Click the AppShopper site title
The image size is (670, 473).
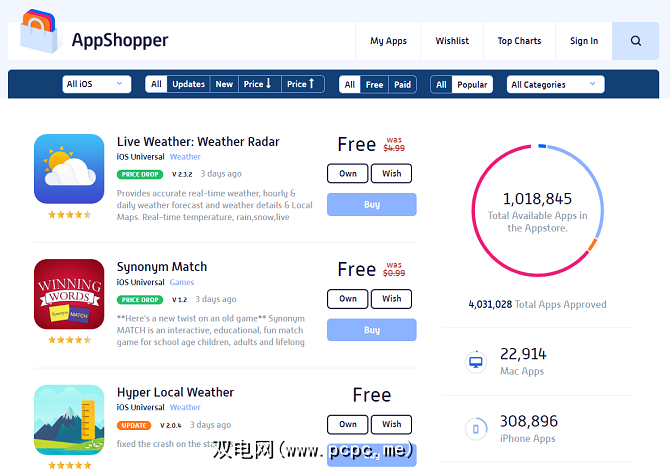point(120,40)
